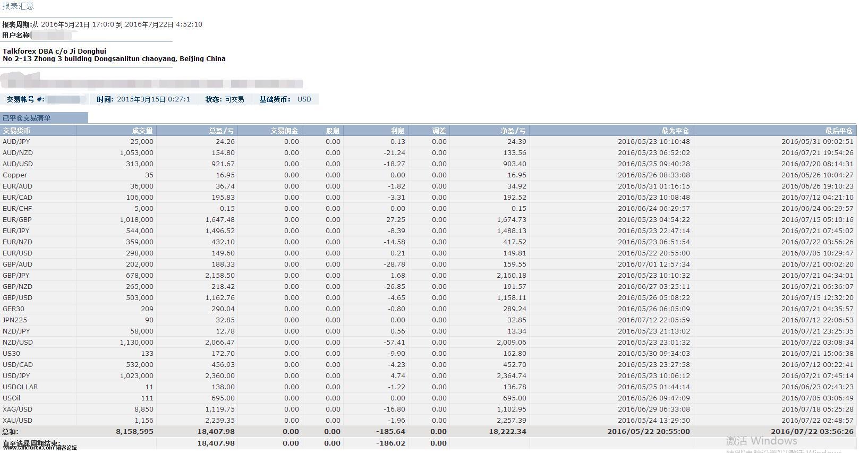
Task: Select the USDOLLAR row label
Action: pos(20,387)
